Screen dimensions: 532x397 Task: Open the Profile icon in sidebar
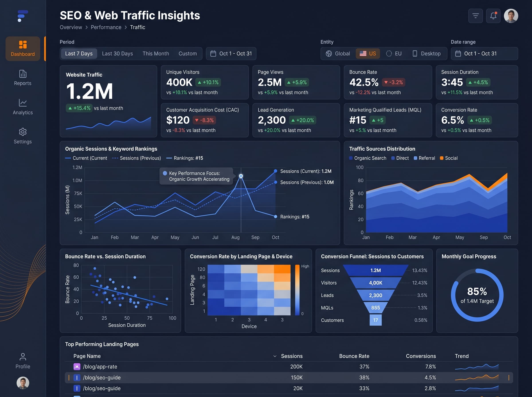23,357
